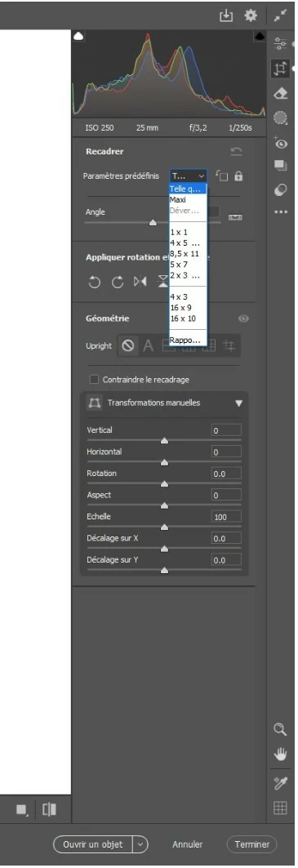This screenshot has height=868, width=298.
Task: Open the Paramètres prédéfinis dropdown
Action: [x=189, y=176]
